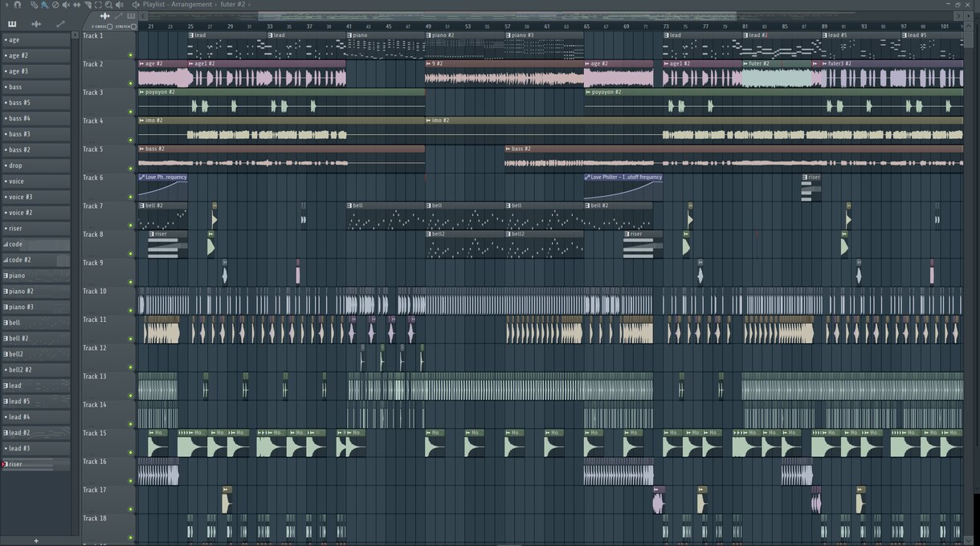Screen dimensions: 980x546
Task: Open menu of 'age #2' clip on Track 2
Action: click(142, 63)
